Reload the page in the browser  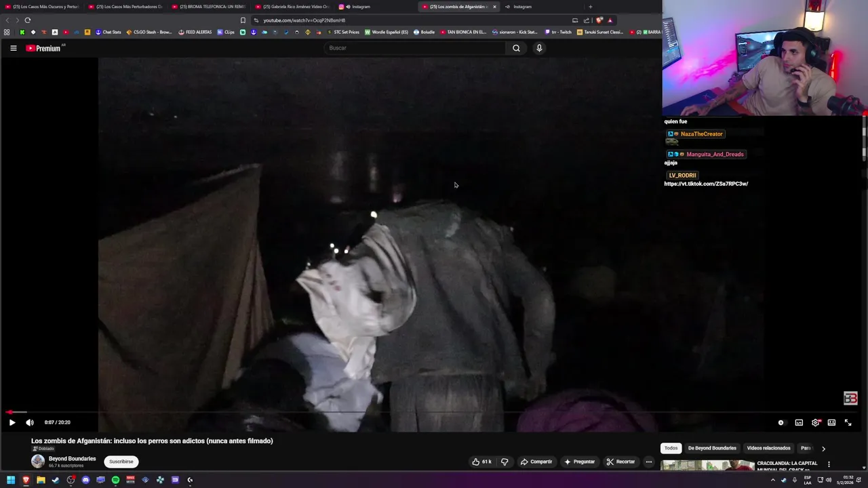27,20
